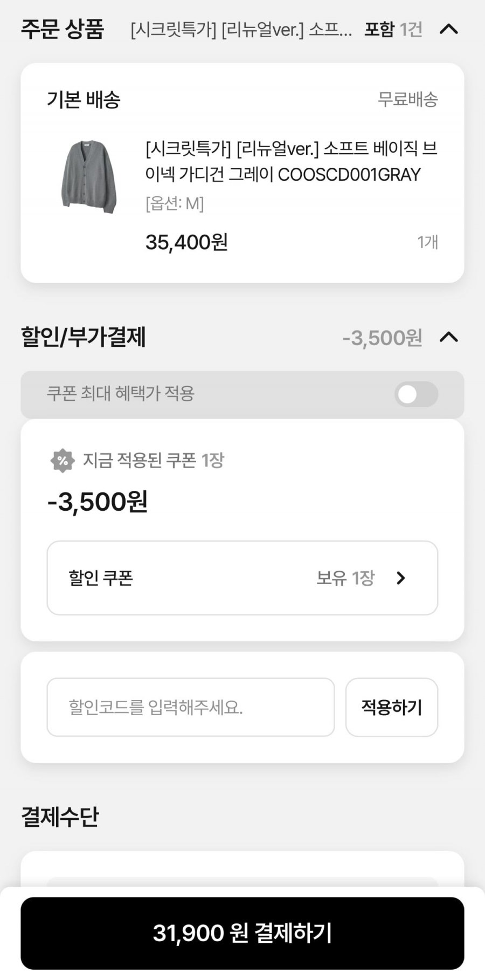Toggle 쿠폰 최대 혜택가 적용 switch
The image size is (485, 980).
coord(415,394)
